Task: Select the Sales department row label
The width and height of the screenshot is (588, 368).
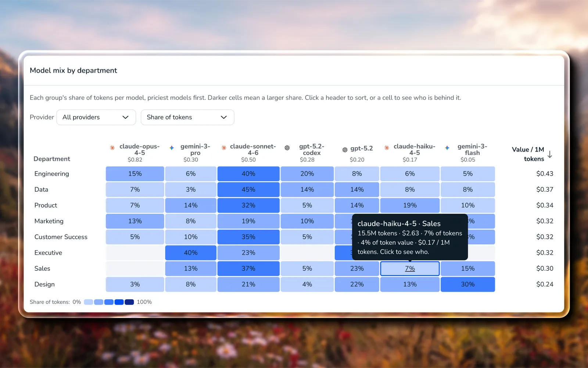Action: [42, 269]
